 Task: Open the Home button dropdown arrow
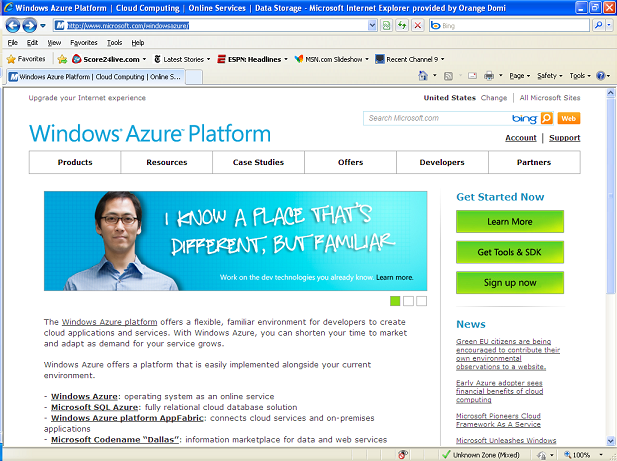(435, 76)
